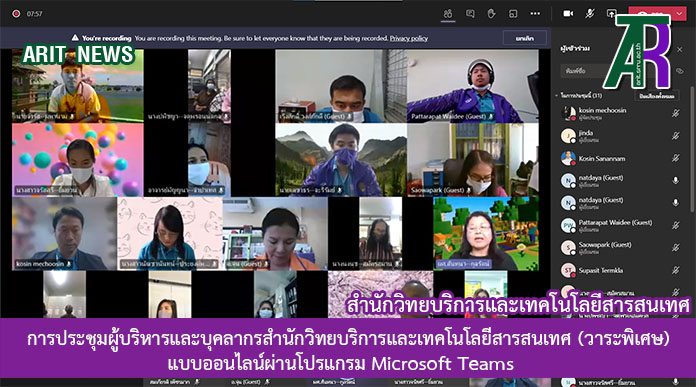Screen dimensions: 696x387
Task: Click the ST avatar in participant list
Action: [x=568, y=270]
